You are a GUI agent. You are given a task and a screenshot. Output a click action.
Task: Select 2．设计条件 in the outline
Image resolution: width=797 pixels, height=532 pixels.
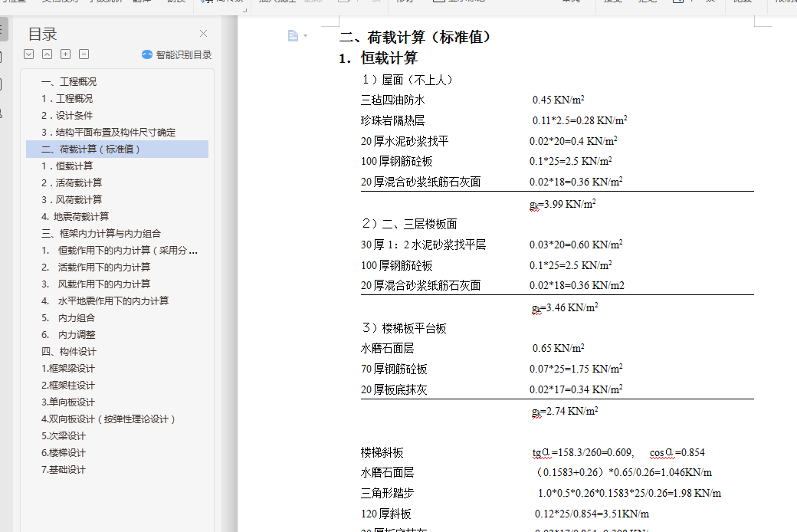[x=67, y=116]
